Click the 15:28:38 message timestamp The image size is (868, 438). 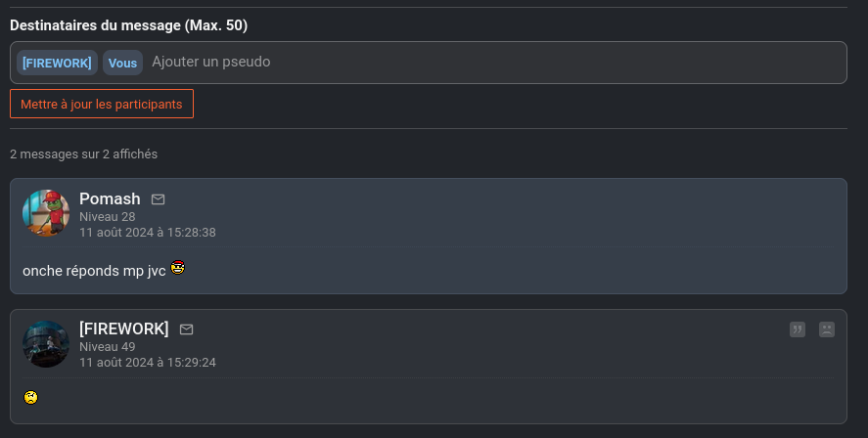pos(147,233)
